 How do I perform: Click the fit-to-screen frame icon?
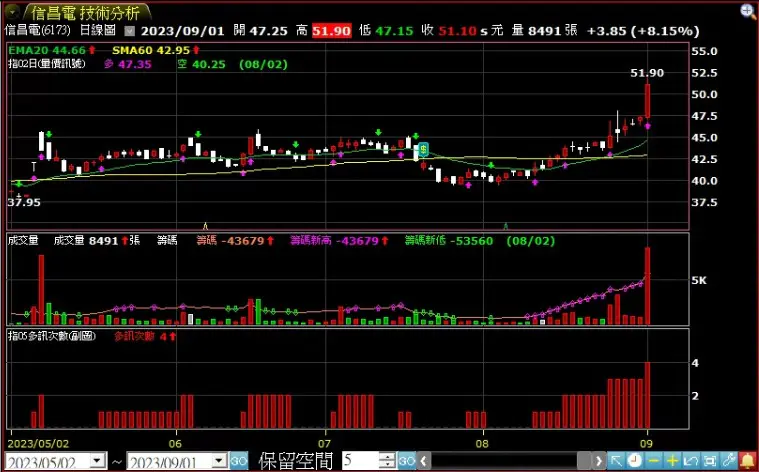point(710,460)
